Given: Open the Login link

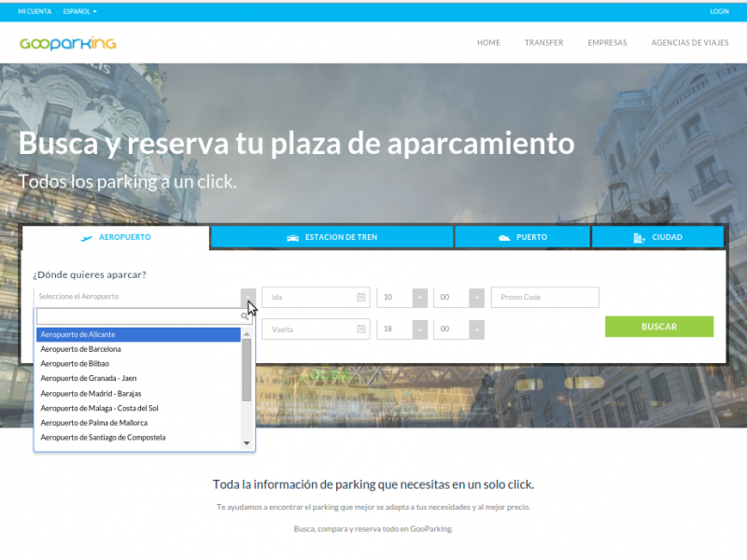Looking at the screenshot, I should [719, 11].
